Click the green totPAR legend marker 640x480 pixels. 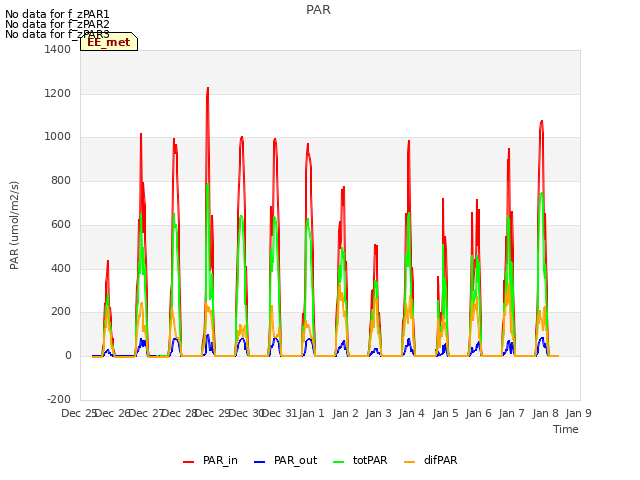(x=339, y=462)
